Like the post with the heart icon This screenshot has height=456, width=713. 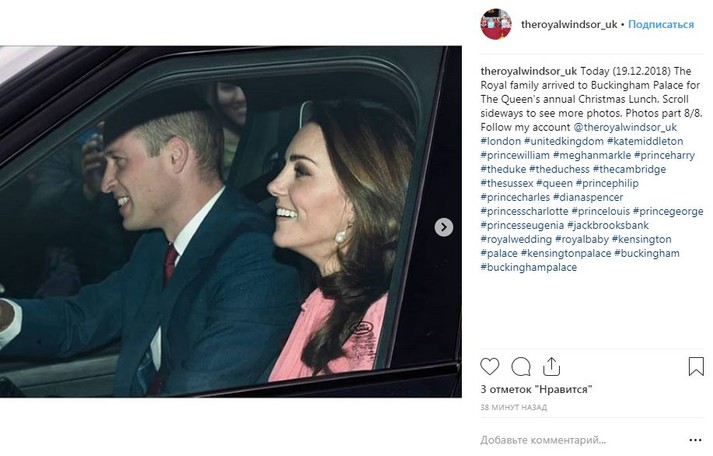(x=489, y=366)
